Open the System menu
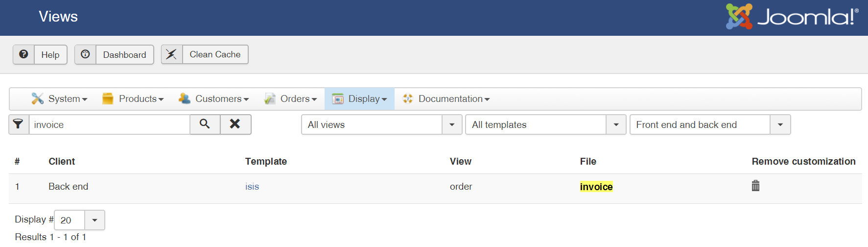Screen dimensions: 868x247 pyautogui.click(x=59, y=99)
